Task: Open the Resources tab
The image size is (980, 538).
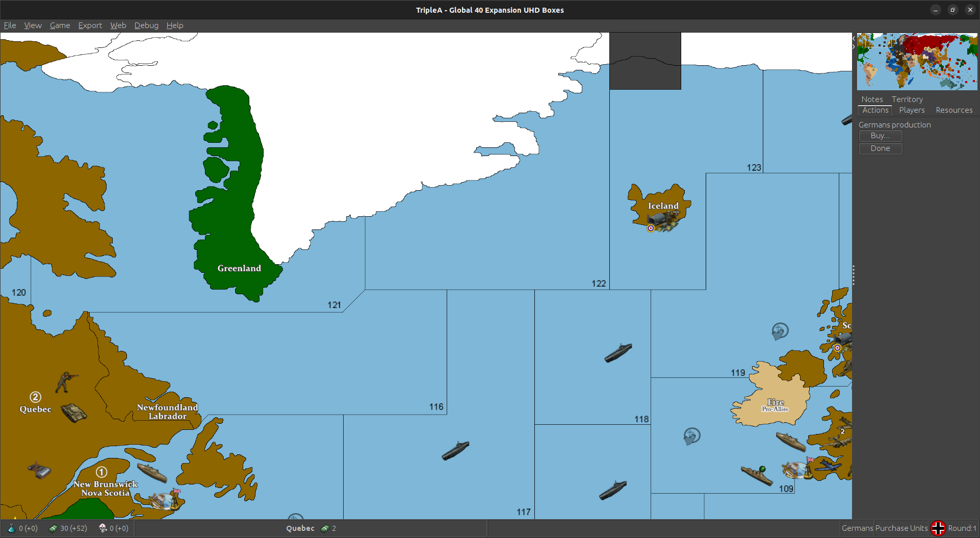Action: pyautogui.click(x=954, y=110)
